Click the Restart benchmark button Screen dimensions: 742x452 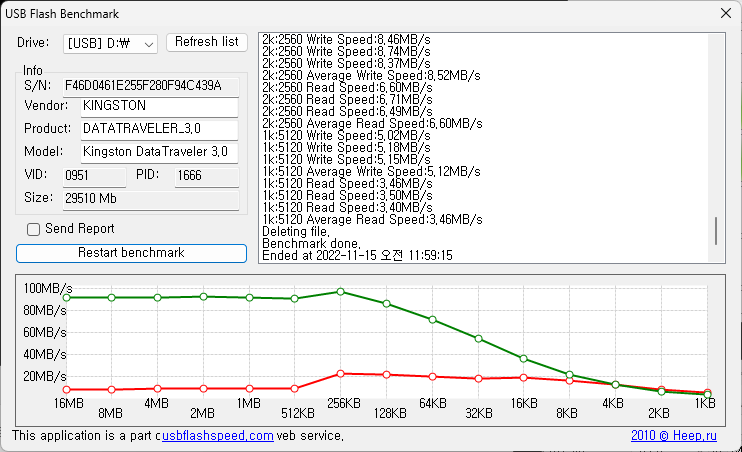click(131, 253)
